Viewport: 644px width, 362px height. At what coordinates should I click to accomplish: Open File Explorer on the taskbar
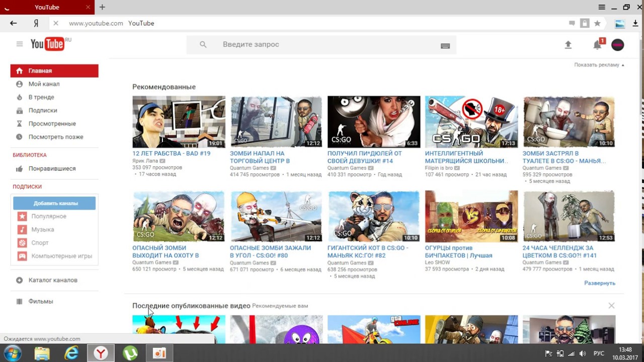pyautogui.click(x=42, y=353)
